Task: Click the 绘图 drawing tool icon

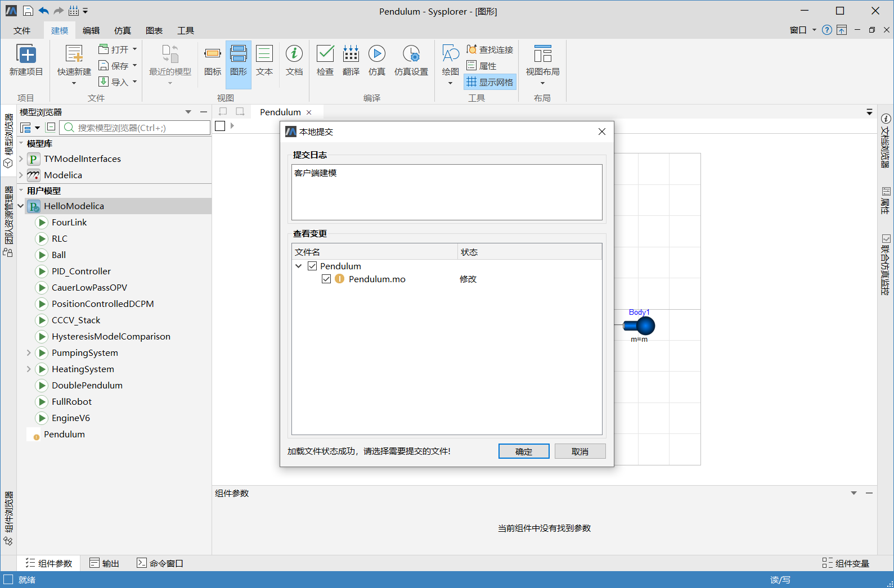Action: point(451,54)
